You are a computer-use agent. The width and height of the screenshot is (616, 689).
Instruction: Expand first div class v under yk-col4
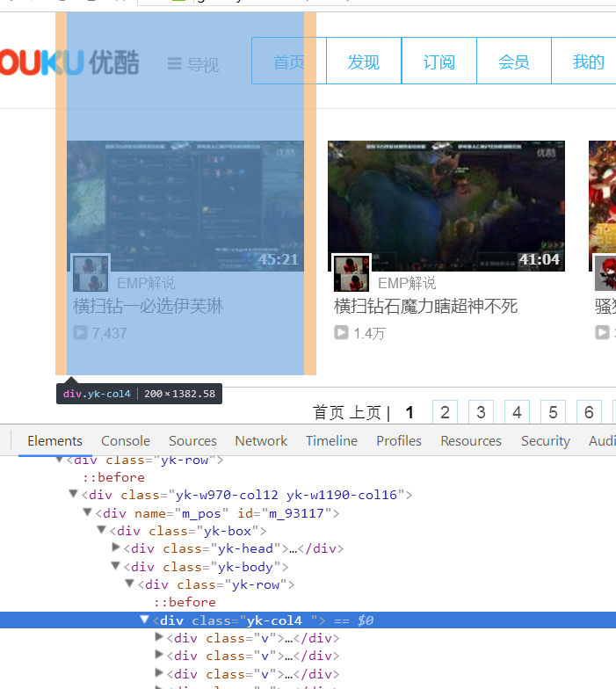159,636
